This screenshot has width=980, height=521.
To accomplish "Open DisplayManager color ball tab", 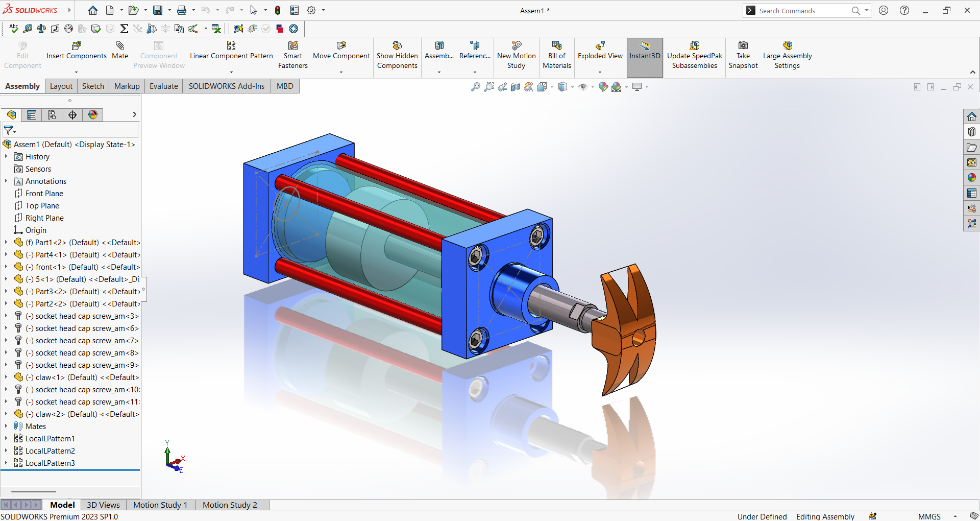I will click(x=93, y=115).
